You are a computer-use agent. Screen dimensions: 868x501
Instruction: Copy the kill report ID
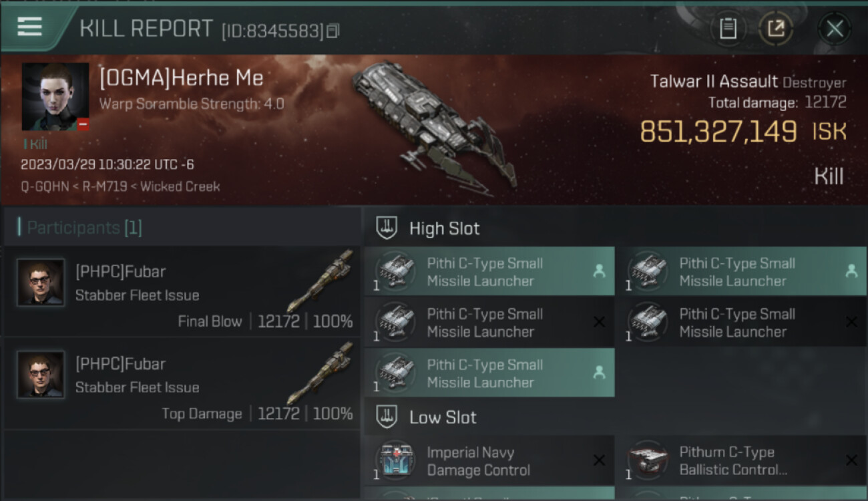point(333,31)
